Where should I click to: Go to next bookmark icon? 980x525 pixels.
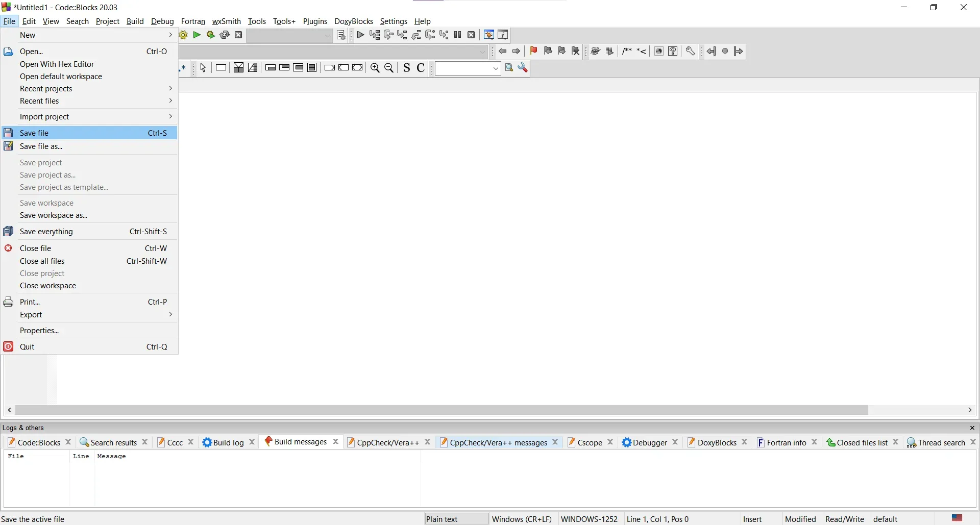point(562,52)
